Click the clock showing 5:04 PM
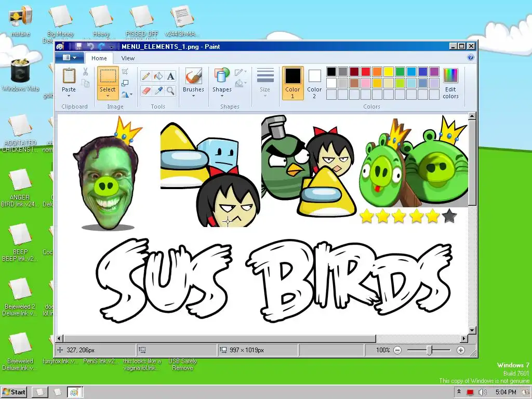 506,392
